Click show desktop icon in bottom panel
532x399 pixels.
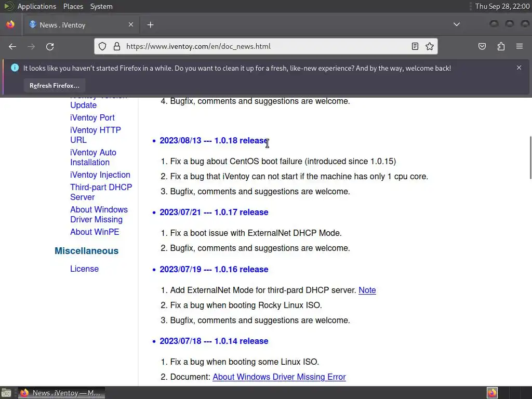coord(6,393)
